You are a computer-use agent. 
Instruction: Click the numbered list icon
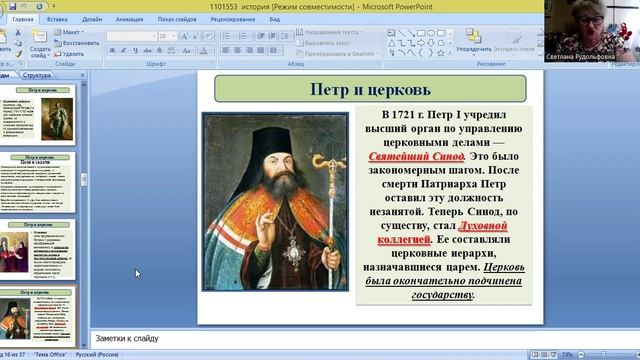click(x=243, y=36)
